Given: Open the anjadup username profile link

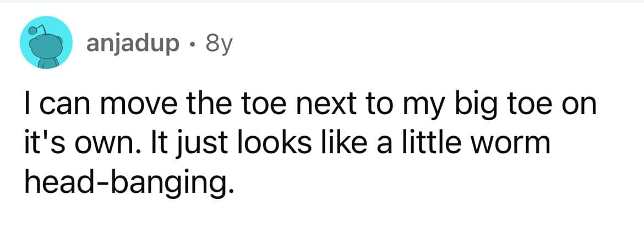Looking at the screenshot, I should click(x=133, y=44).
